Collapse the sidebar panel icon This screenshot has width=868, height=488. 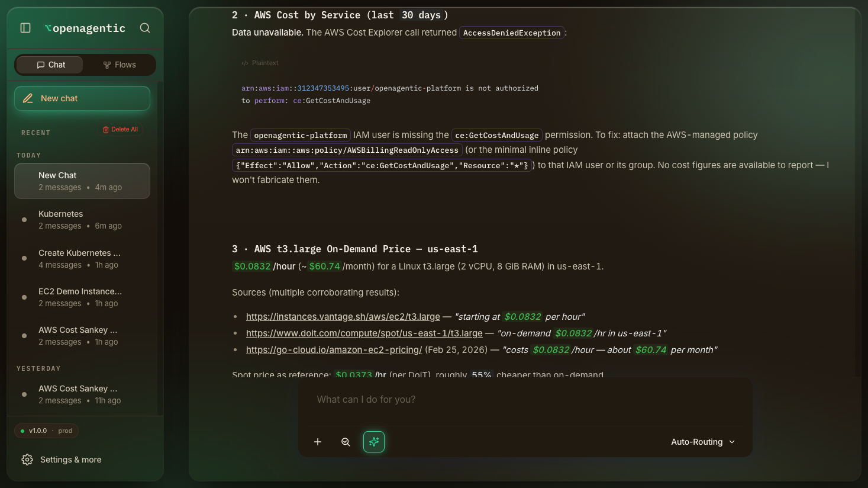tap(25, 28)
